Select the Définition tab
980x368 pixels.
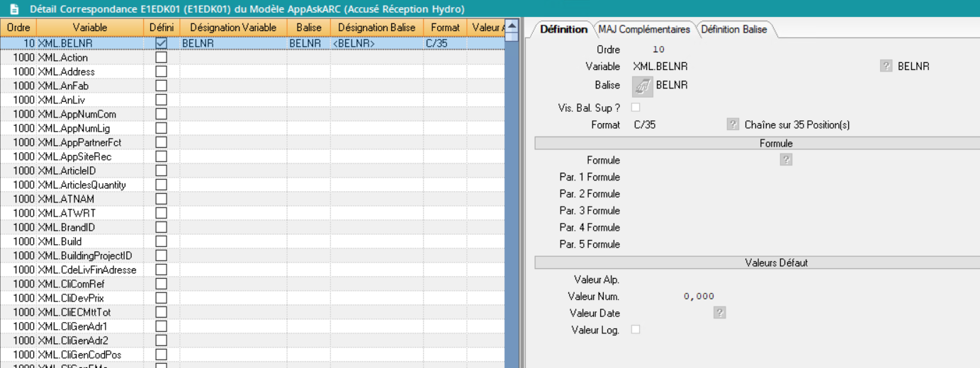pos(563,30)
